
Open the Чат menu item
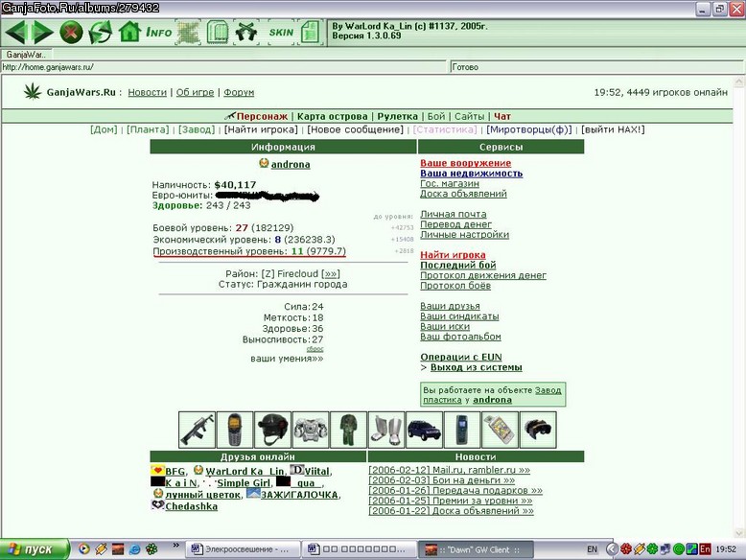[x=501, y=116]
